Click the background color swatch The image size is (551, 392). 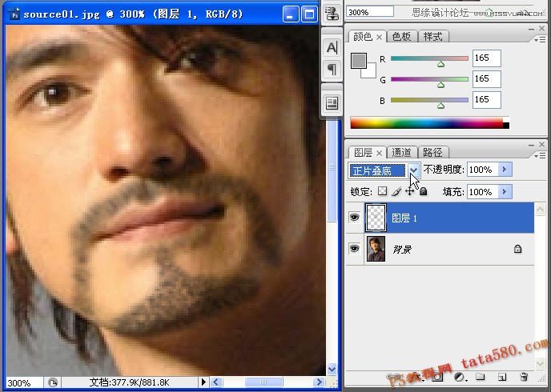(x=371, y=72)
